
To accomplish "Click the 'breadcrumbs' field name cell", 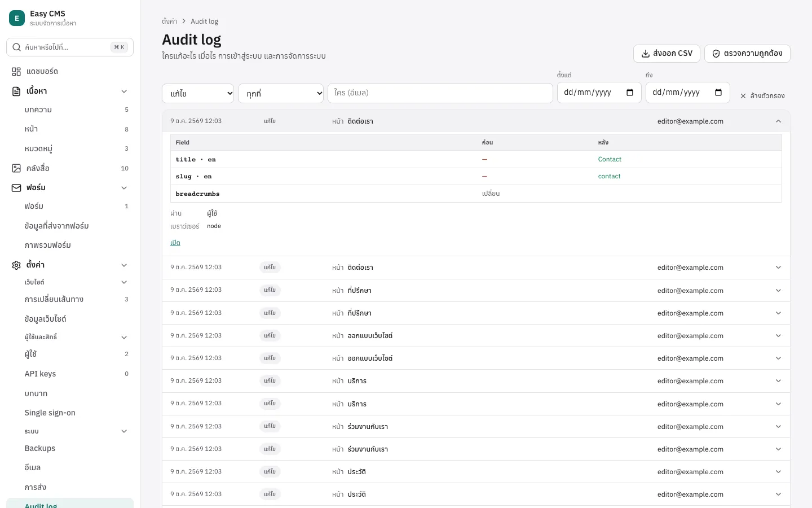I will point(197,194).
